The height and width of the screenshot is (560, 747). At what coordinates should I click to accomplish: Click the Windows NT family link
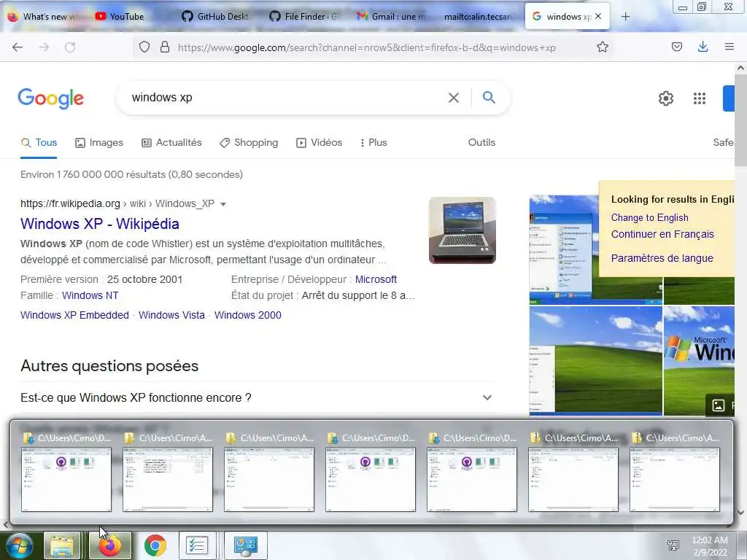[90, 295]
